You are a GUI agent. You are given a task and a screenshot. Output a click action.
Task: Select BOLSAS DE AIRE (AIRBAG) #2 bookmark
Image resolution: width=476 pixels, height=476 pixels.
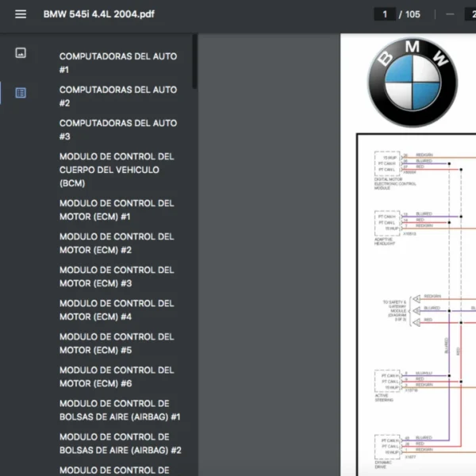tap(120, 443)
